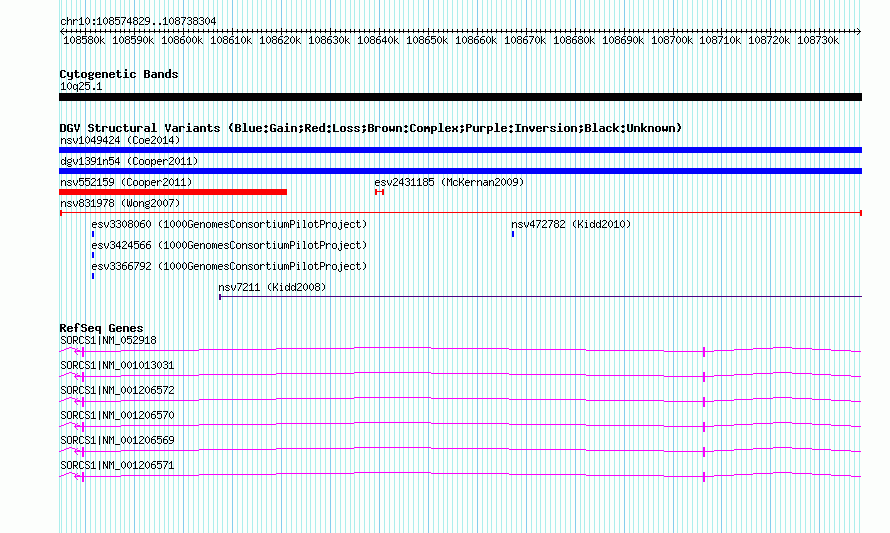Open the SORCS1|NM_052918 transcript label
The image size is (890, 533).
pos(108,341)
